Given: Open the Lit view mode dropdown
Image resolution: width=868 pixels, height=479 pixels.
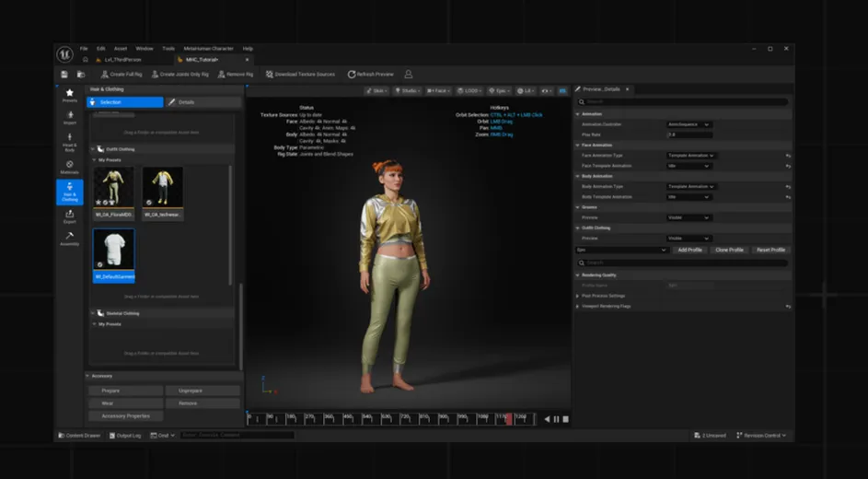Looking at the screenshot, I should coord(526,91).
